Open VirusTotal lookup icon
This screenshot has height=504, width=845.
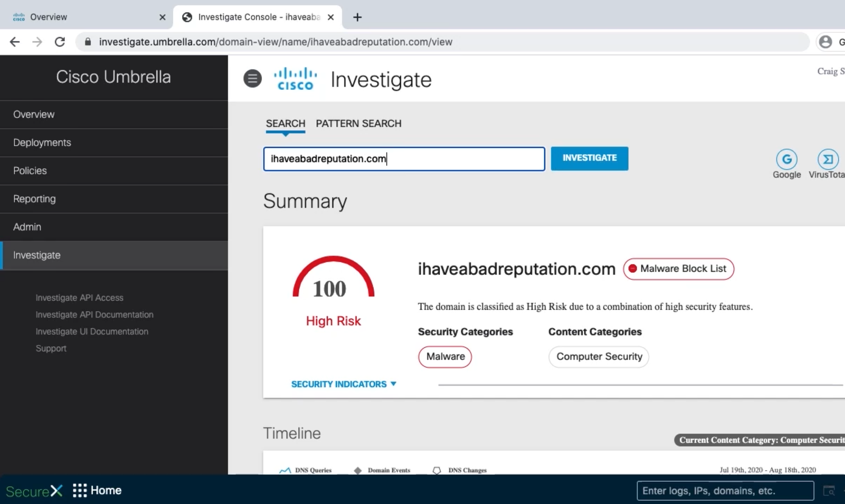click(x=828, y=159)
